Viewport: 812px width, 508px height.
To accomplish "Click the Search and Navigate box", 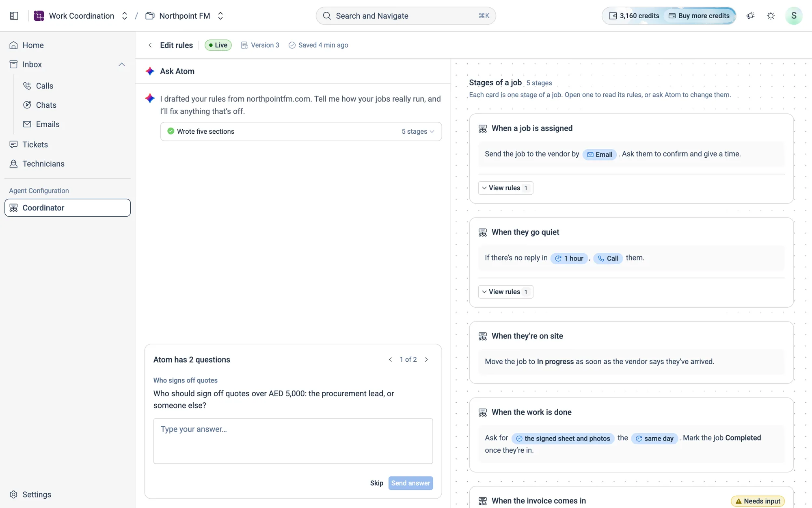I will point(406,16).
